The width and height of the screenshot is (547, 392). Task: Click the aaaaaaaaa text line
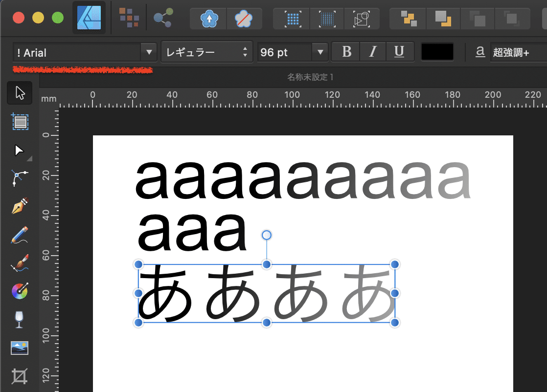303,180
